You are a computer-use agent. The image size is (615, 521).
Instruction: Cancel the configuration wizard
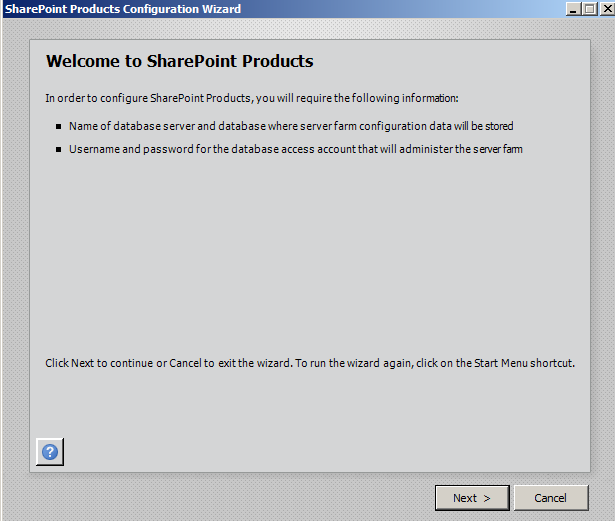coord(550,498)
